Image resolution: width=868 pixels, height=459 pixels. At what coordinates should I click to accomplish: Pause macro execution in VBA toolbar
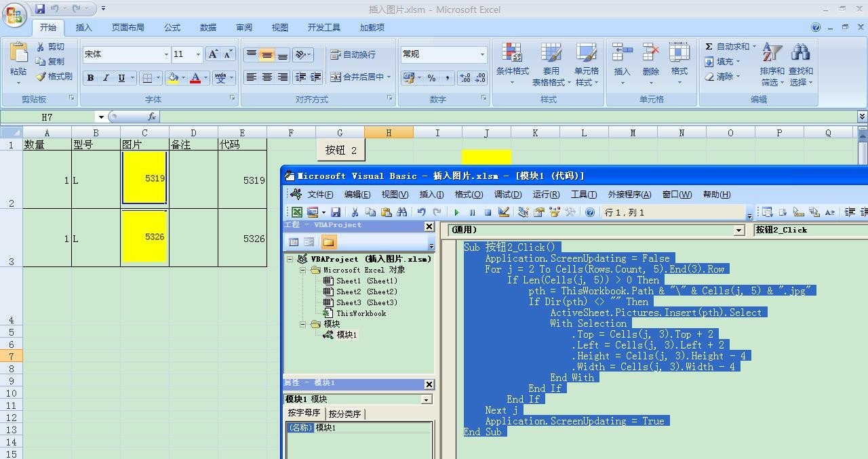[x=472, y=212]
